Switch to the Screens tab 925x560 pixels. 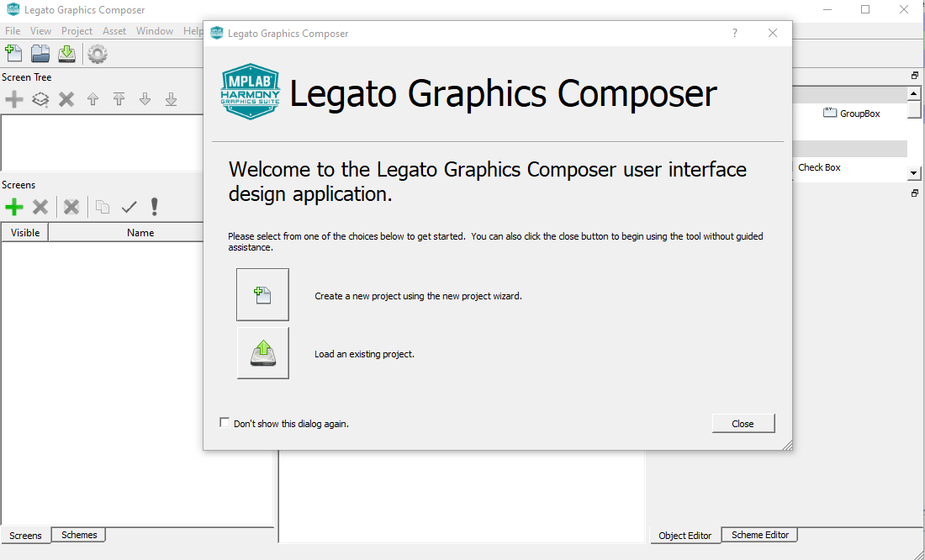26,536
